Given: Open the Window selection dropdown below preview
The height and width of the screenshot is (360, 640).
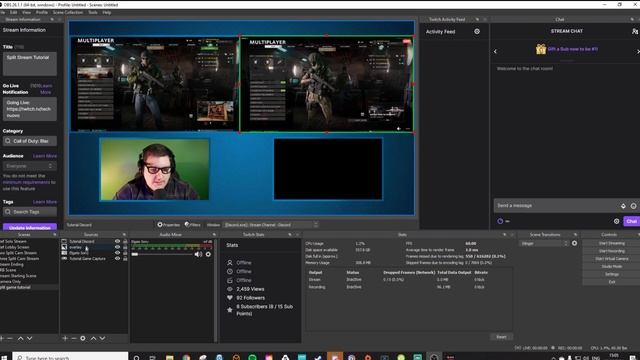Looking at the screenshot, I should coord(270,225).
